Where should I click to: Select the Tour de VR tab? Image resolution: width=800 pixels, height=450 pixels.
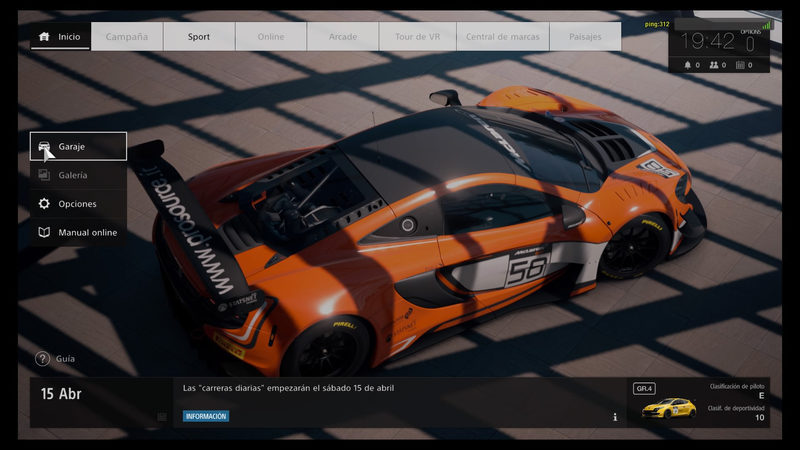point(415,37)
